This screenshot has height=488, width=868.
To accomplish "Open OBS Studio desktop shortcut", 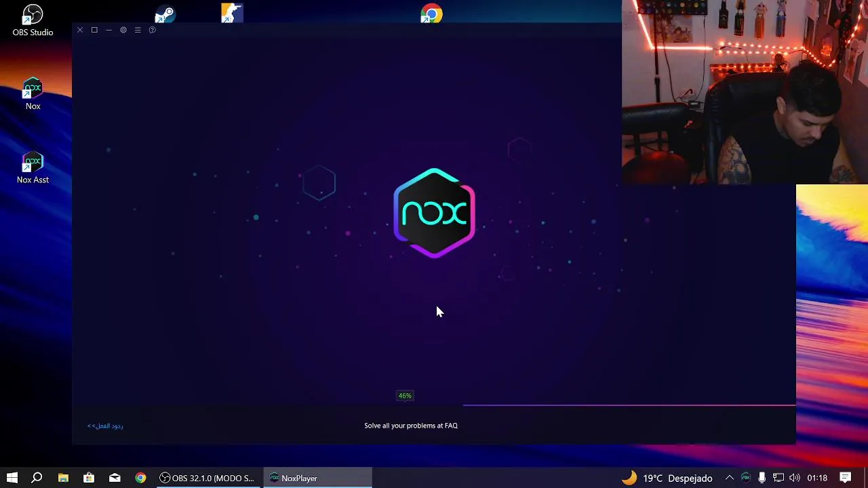I will 33,20.
